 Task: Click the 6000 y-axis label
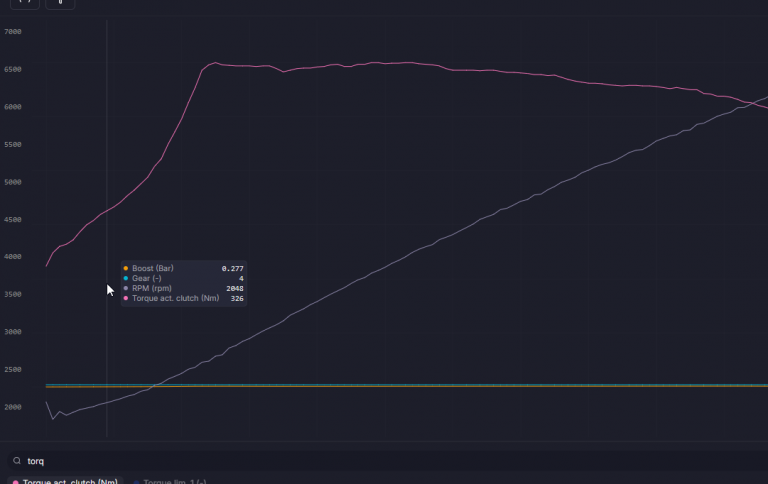(x=13, y=107)
